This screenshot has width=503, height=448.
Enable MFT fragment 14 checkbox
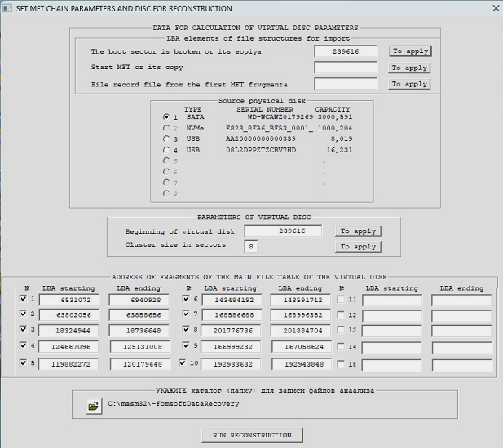coord(341,346)
